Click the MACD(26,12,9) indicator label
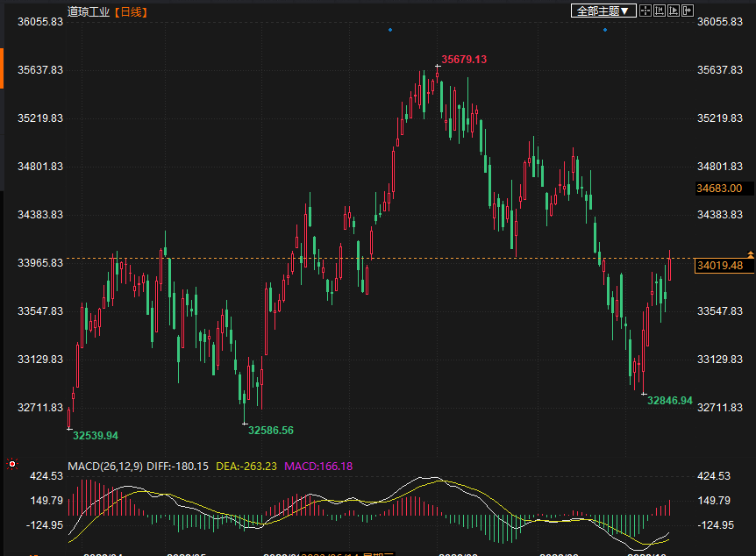Screen dimensions: 756x556 [x=104, y=467]
